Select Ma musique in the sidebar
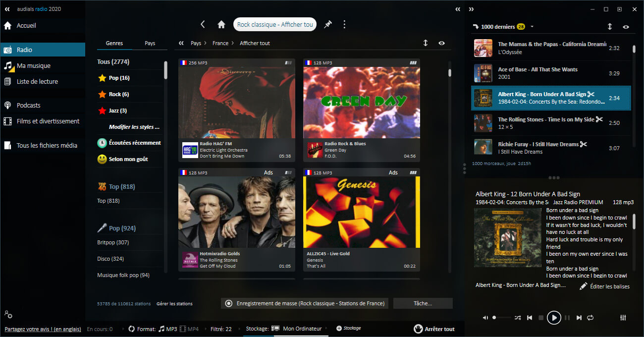The height and width of the screenshot is (337, 644). 34,65
